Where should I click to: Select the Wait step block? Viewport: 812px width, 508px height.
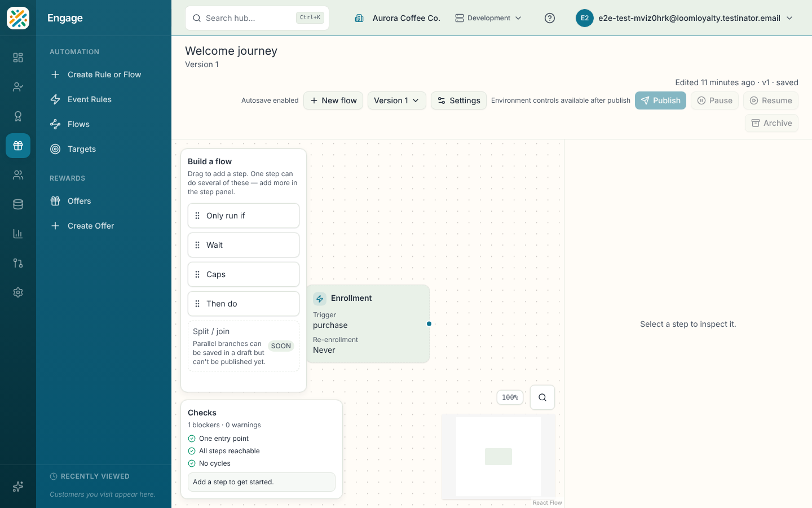tap(244, 245)
